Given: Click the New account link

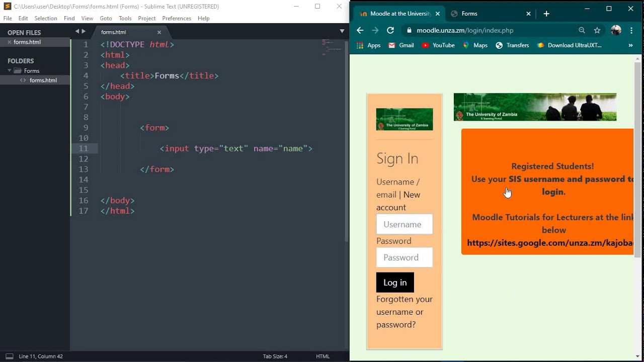Looking at the screenshot, I should click(398, 201).
